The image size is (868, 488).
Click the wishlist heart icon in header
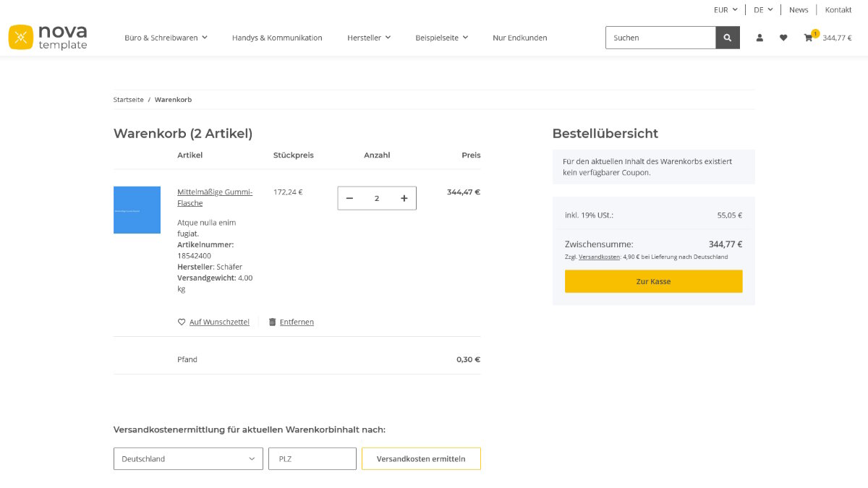coord(783,37)
